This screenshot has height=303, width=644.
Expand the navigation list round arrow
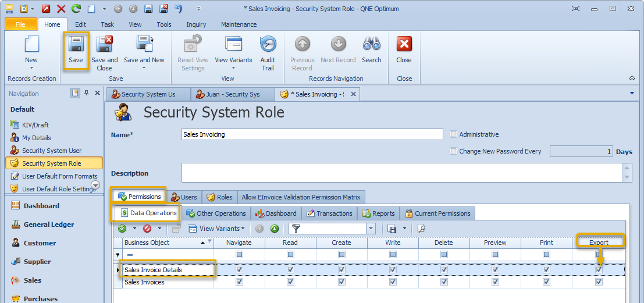[x=95, y=185]
